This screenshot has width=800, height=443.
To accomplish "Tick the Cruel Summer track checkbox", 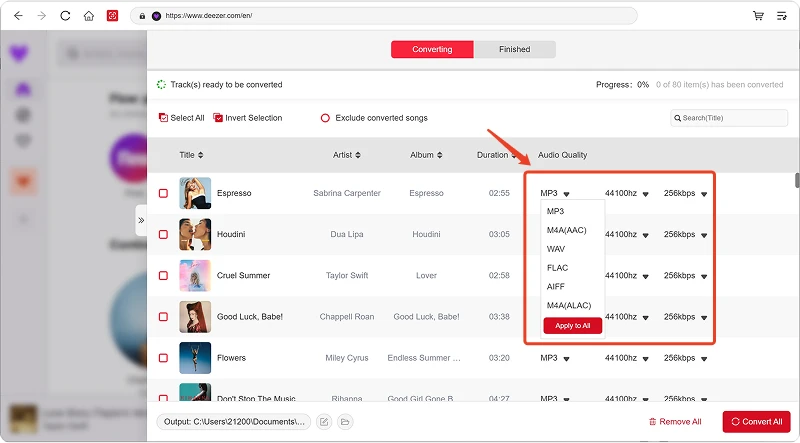I will [163, 276].
